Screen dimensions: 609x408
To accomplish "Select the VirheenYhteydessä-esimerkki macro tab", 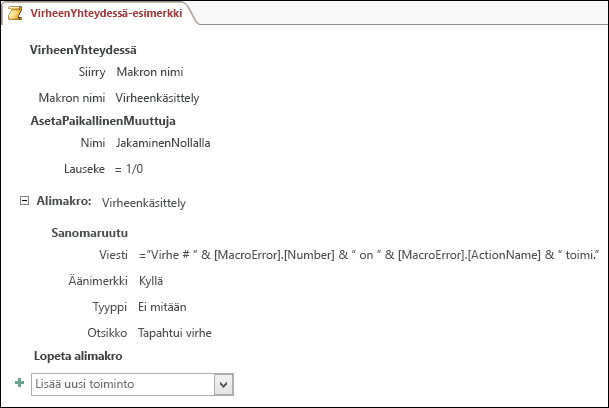I will click(x=99, y=13).
